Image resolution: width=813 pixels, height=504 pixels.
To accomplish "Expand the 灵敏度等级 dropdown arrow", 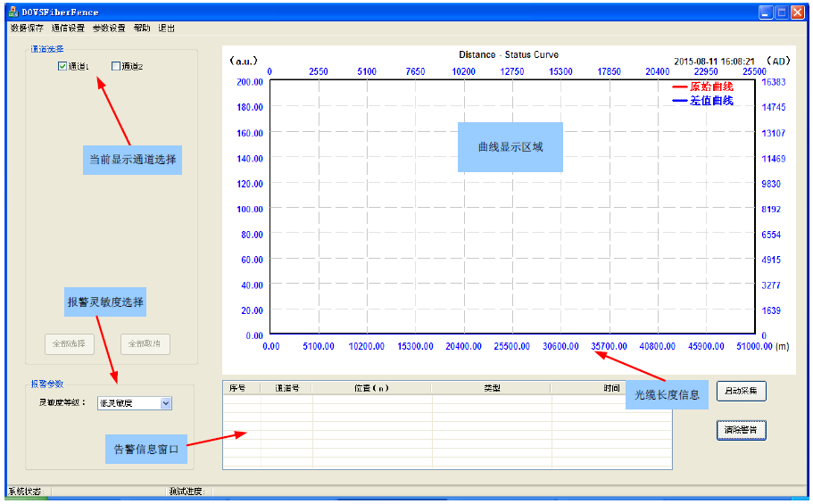I will [165, 403].
